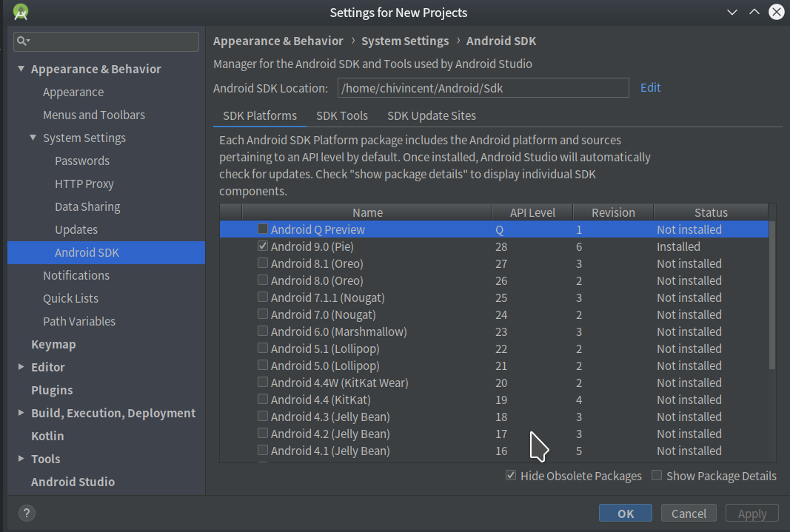Check the Android Q Preview package
790x532 pixels.
click(x=262, y=229)
